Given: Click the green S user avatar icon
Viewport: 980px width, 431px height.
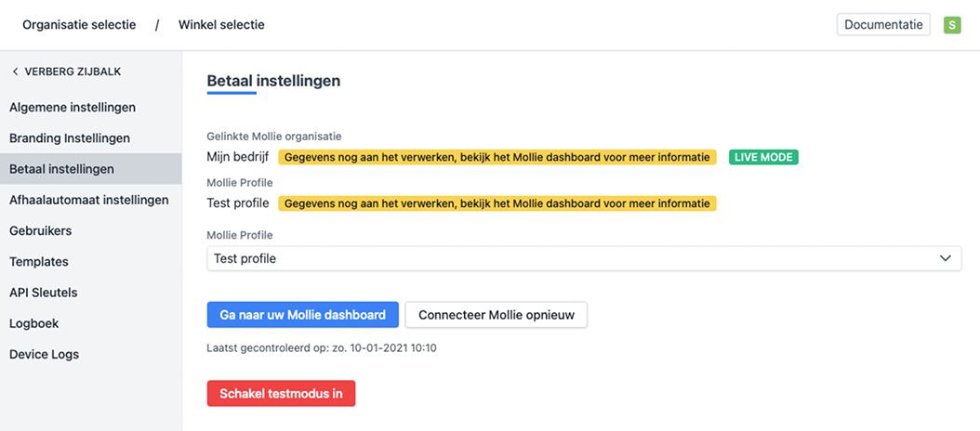Looking at the screenshot, I should tap(952, 25).
